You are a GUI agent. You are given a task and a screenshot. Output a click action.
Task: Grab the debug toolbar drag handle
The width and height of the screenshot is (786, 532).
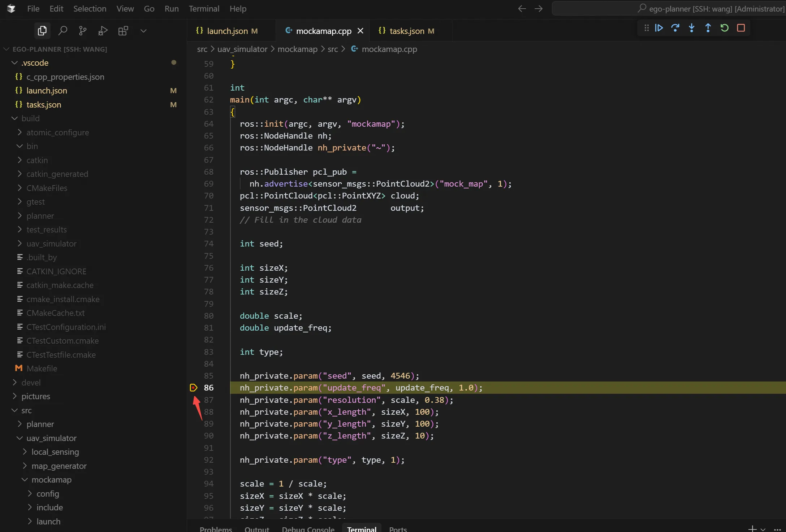click(647, 28)
